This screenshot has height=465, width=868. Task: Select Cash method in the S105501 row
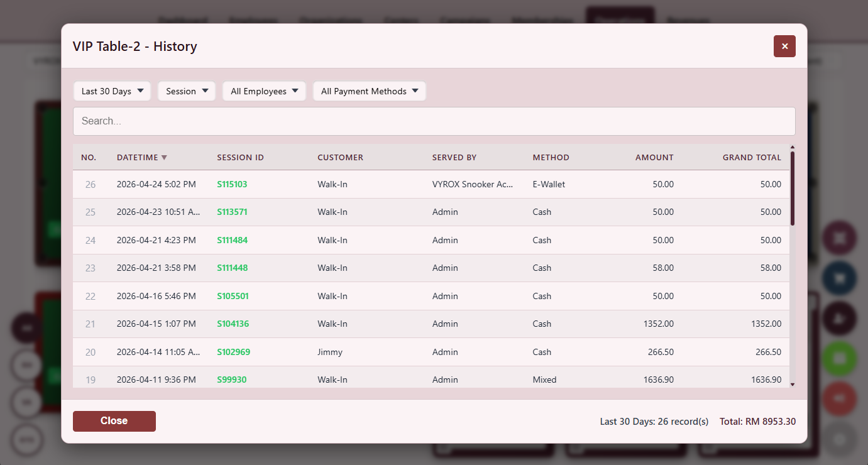pos(542,297)
